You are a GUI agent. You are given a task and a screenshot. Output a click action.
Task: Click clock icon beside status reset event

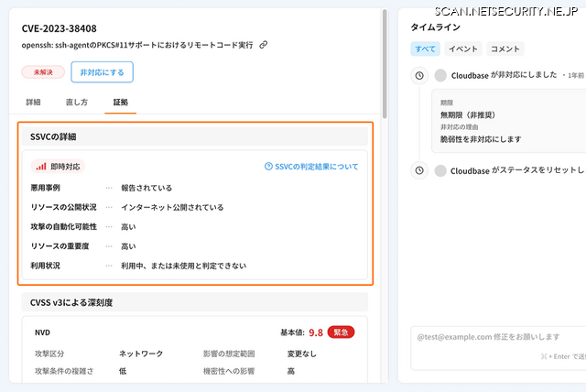click(419, 170)
